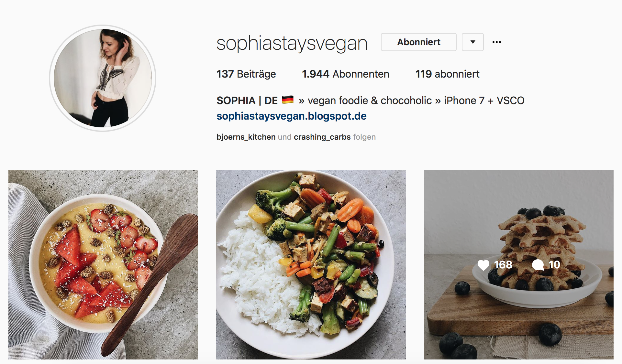Expand the suggested accounts dropdown arrow

coord(472,42)
